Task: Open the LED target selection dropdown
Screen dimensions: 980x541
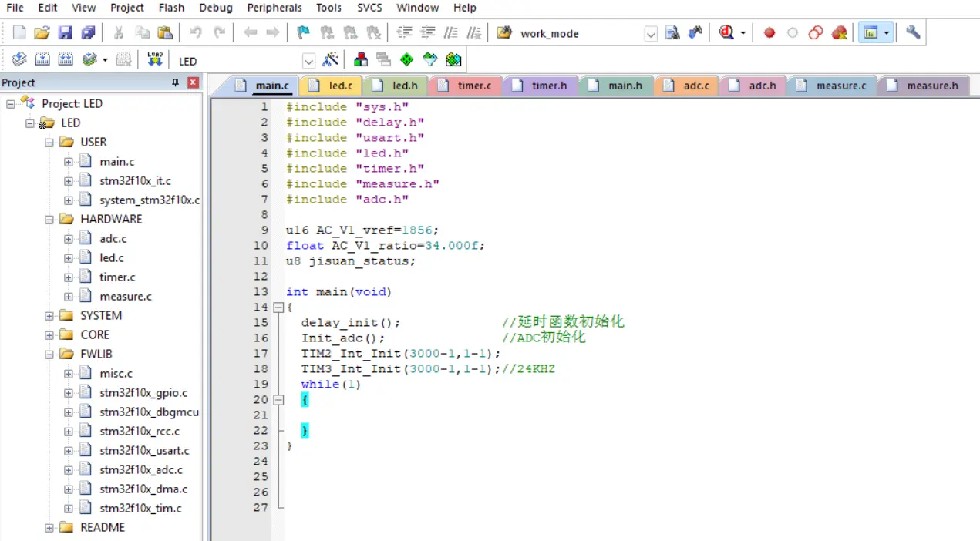Action: click(x=308, y=61)
